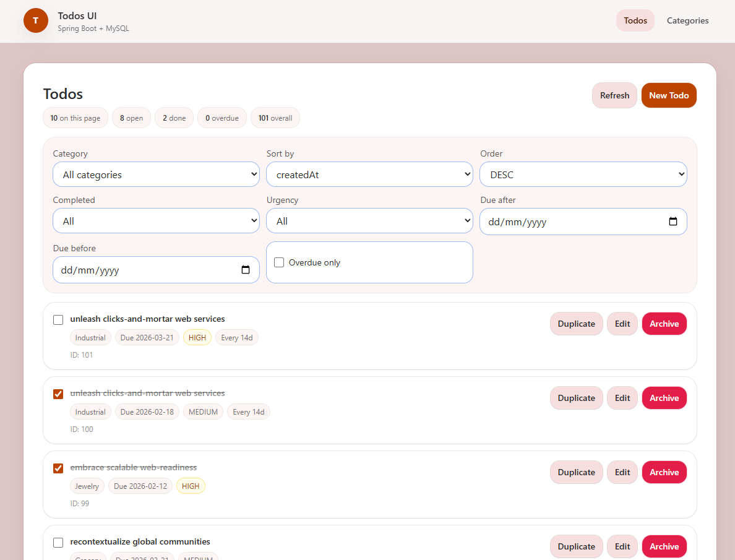Click the 'ID: 99' label
Viewport: 735px width, 560px height.
click(x=80, y=503)
